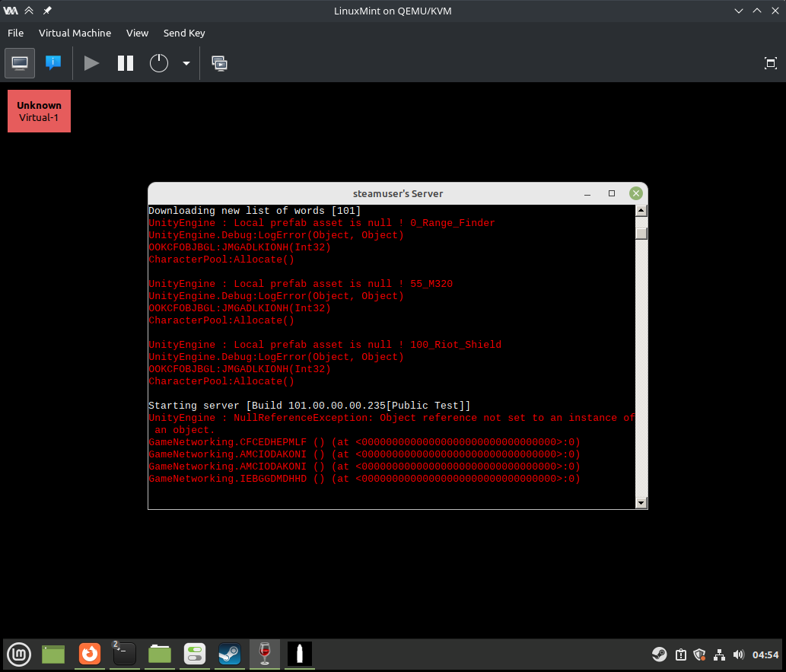786x672 pixels.
Task: Open the clipboard tray applet
Action: [x=681, y=654]
